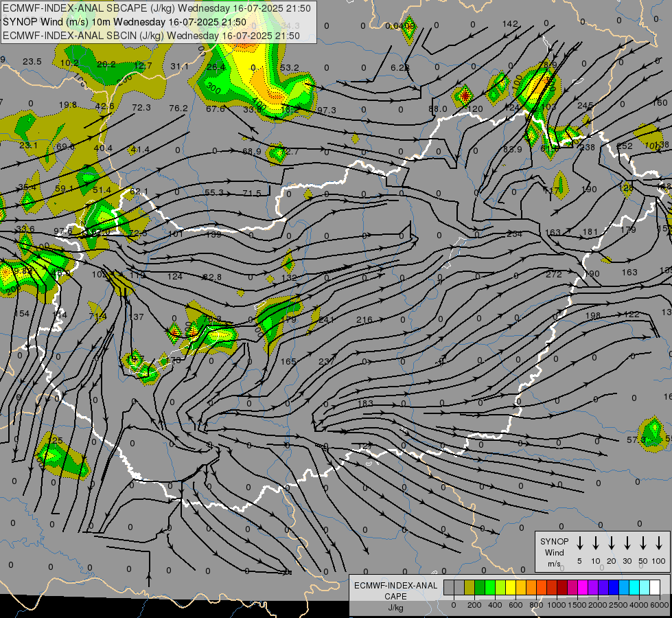Click the SBCAPE title line in header

(157, 8)
